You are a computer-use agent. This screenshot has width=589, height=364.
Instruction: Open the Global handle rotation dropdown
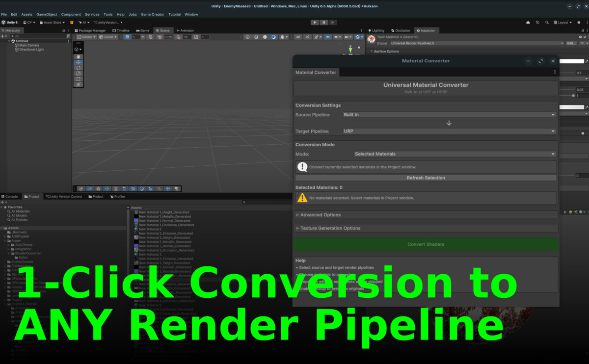[x=107, y=37]
